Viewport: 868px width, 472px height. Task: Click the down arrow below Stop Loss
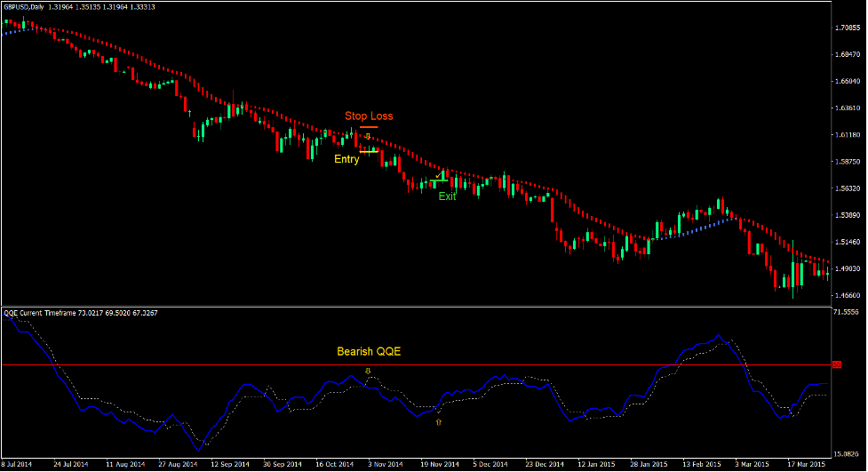[367, 136]
